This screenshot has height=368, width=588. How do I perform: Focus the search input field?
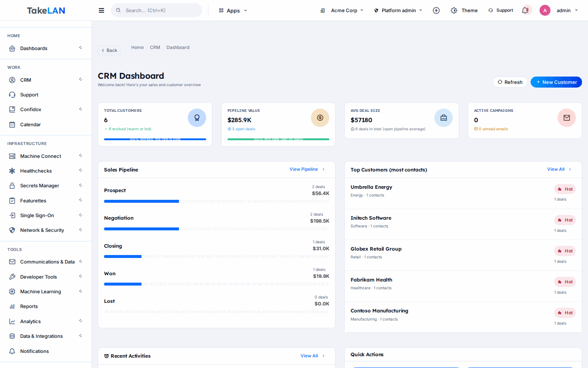coord(157,10)
